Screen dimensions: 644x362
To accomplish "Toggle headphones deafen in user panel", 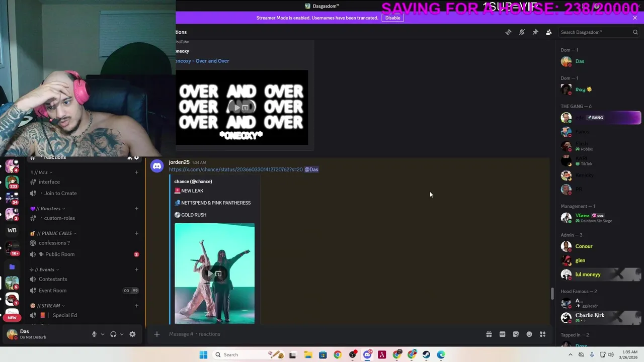I will pos(113,334).
